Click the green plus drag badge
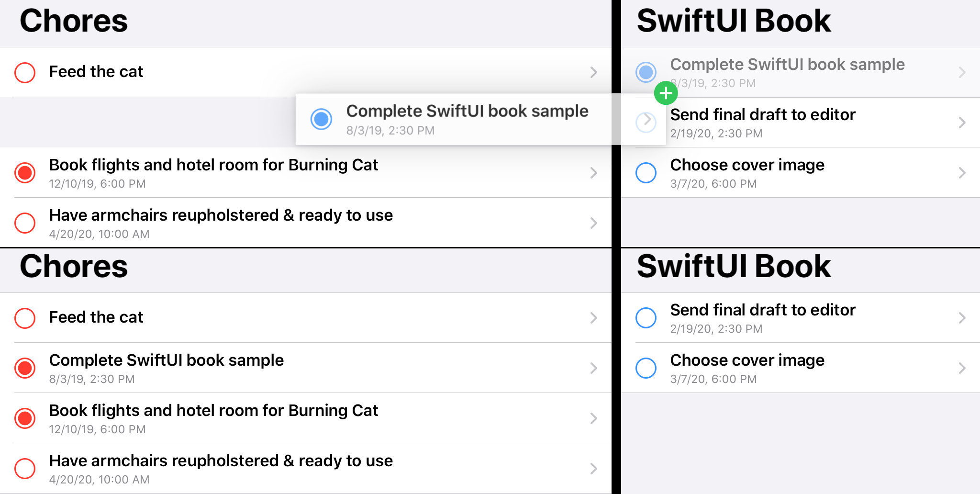Screen dimensions: 980x494 click(666, 93)
